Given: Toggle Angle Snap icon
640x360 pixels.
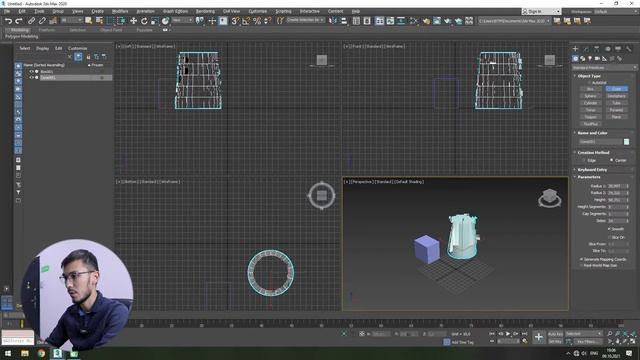Looking at the screenshot, I should pyautogui.click(x=246, y=21).
